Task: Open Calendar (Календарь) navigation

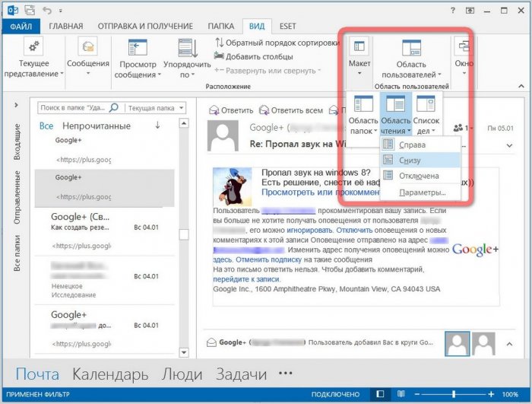Action: coord(110,374)
